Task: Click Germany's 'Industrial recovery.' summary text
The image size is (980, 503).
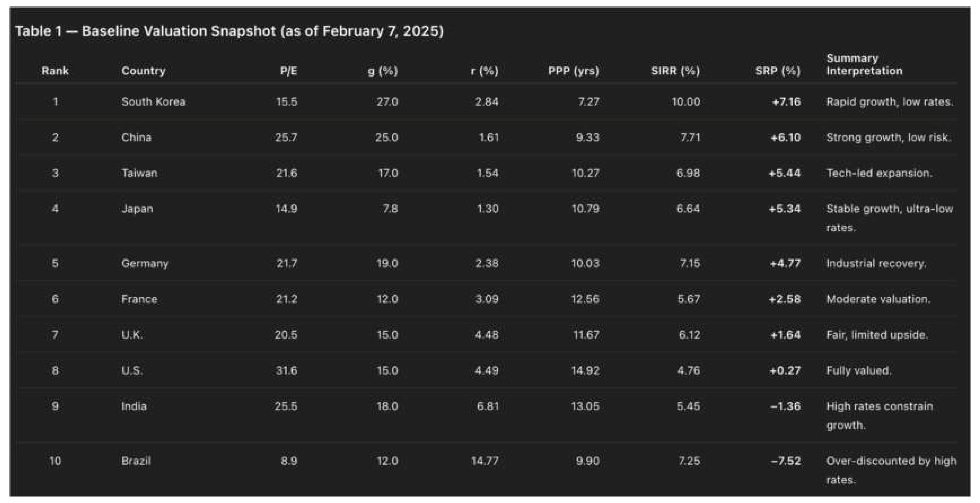Action: pos(876,264)
